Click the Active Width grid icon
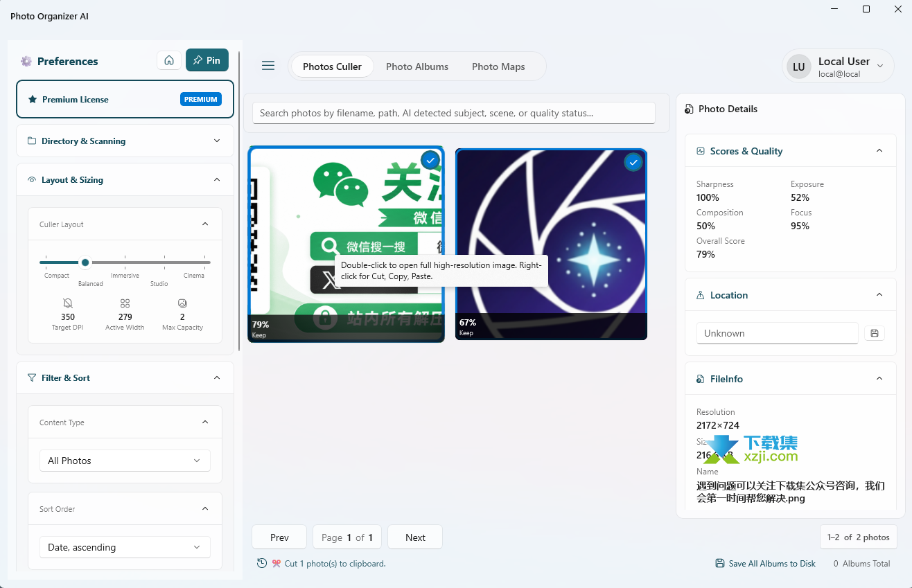Image resolution: width=912 pixels, height=588 pixels. 125,303
